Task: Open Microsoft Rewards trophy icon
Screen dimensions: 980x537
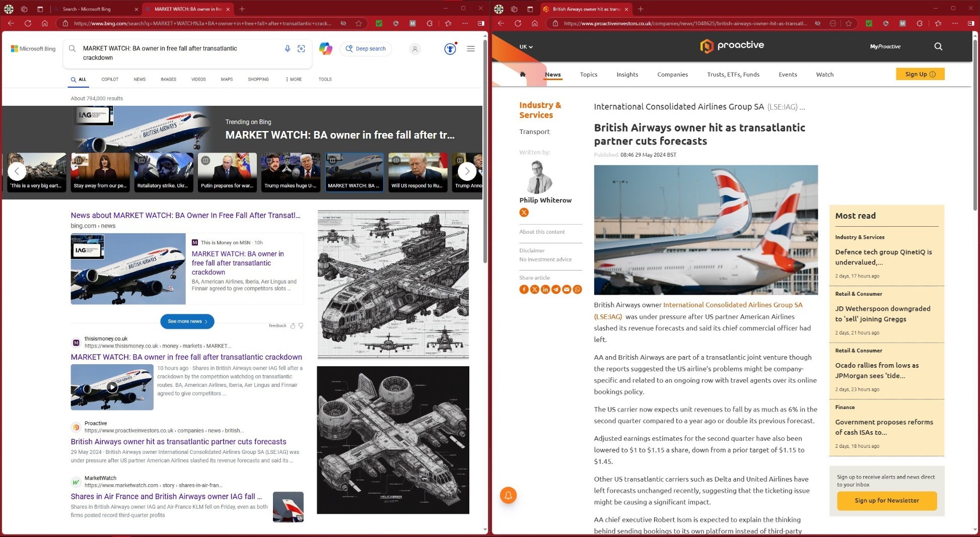Action: click(x=450, y=48)
